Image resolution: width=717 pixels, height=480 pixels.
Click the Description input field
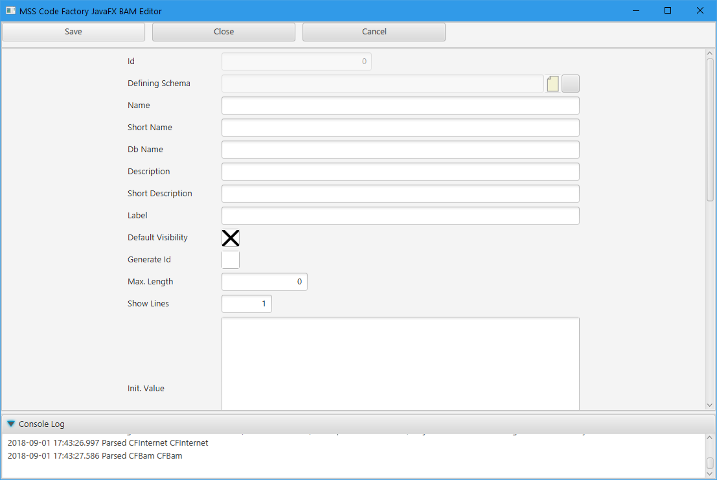tap(400, 172)
